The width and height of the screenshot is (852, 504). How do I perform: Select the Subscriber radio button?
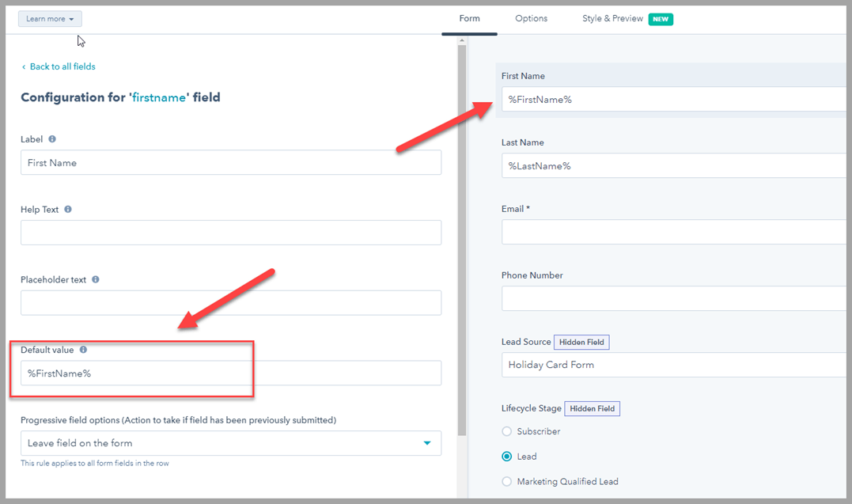click(x=506, y=431)
